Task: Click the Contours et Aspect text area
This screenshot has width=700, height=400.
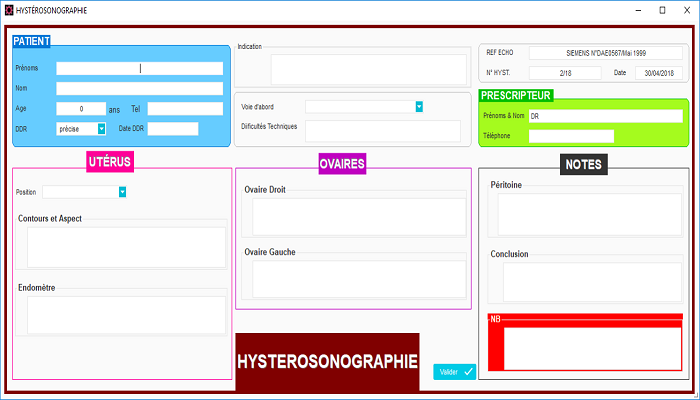Action: point(126,247)
